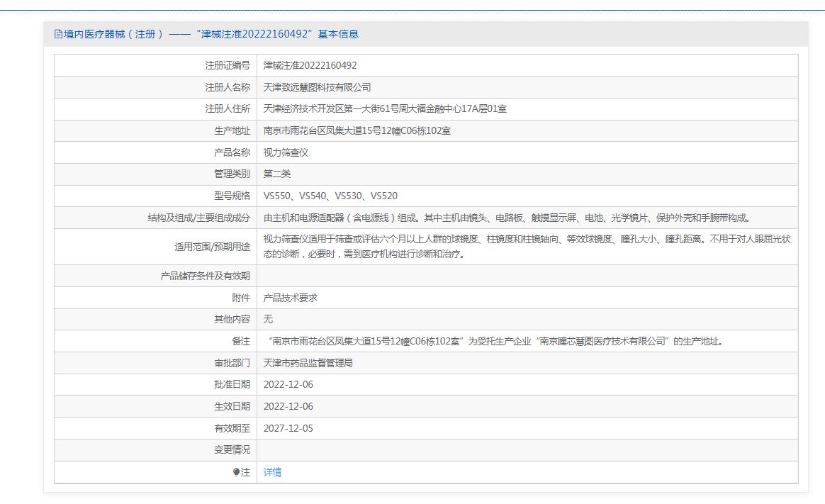825x504 pixels.
Task: Click the structure description starting with 由主机和电源适配器
Action: [x=506, y=218]
